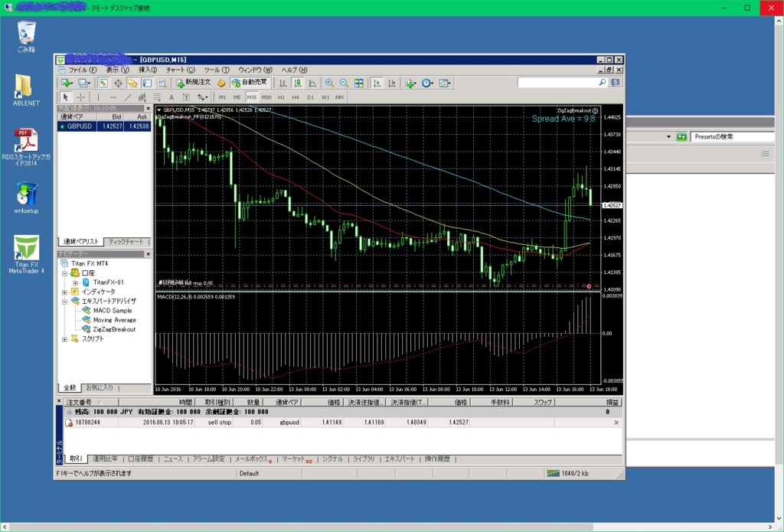Select the Crosshair tool
784x532 pixels.
click(x=80, y=96)
